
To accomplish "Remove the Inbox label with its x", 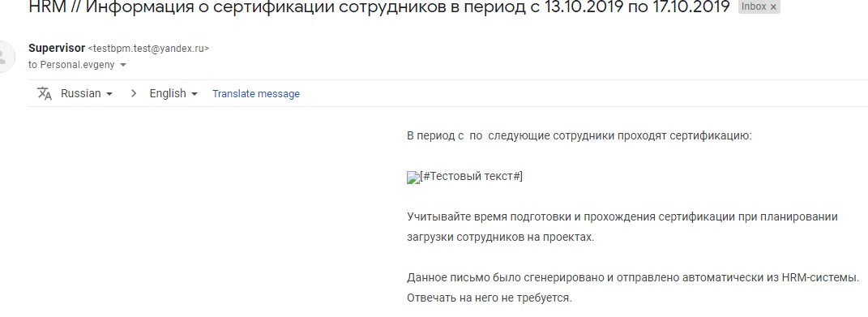I will pos(773,7).
